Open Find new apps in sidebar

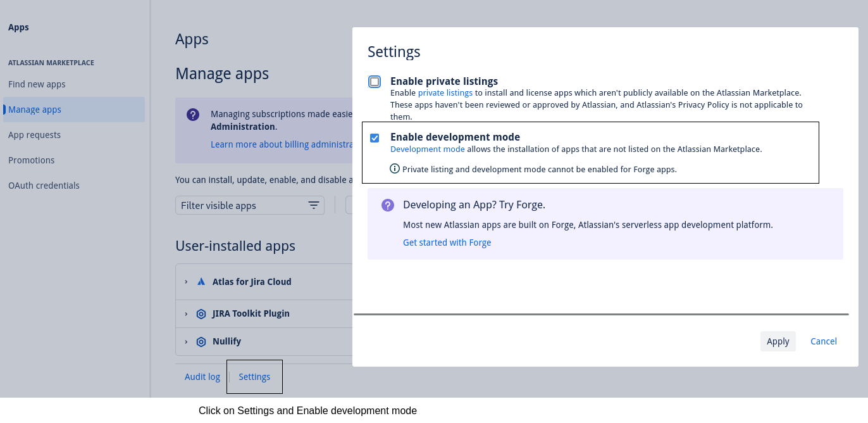(37, 84)
